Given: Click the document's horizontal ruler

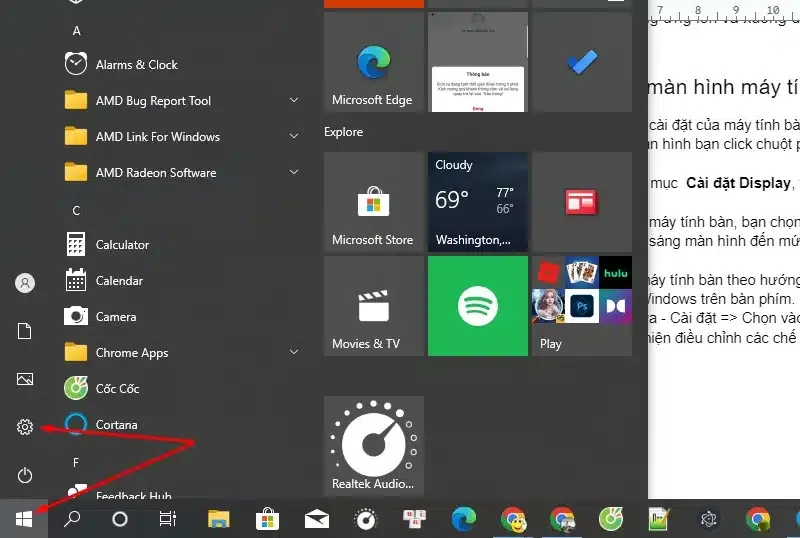Looking at the screenshot, I should pos(724,11).
